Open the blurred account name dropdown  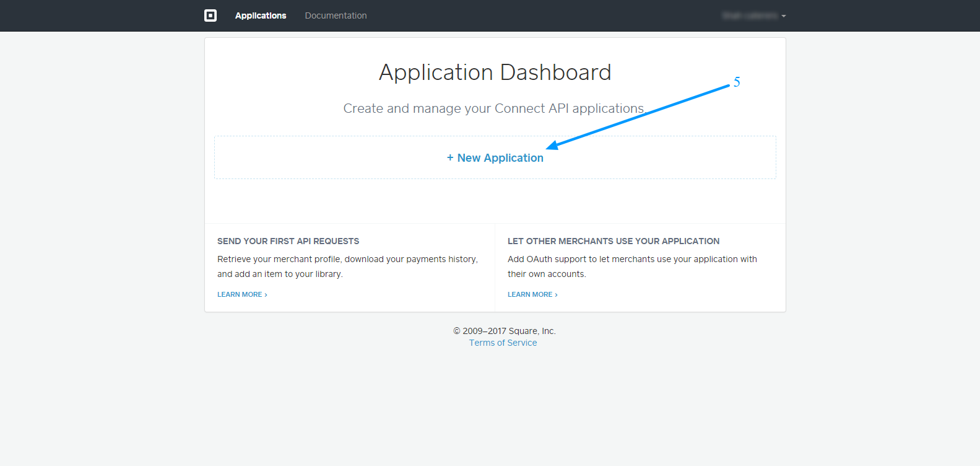750,15
